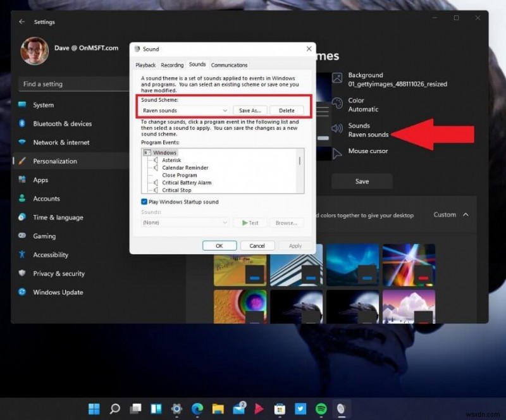This screenshot has height=420, width=506.
Task: Open the Sound Scheme dropdown
Action: tap(183, 110)
